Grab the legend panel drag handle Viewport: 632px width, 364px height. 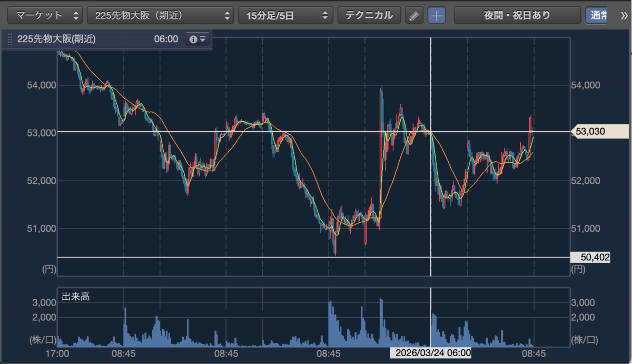(x=9, y=39)
